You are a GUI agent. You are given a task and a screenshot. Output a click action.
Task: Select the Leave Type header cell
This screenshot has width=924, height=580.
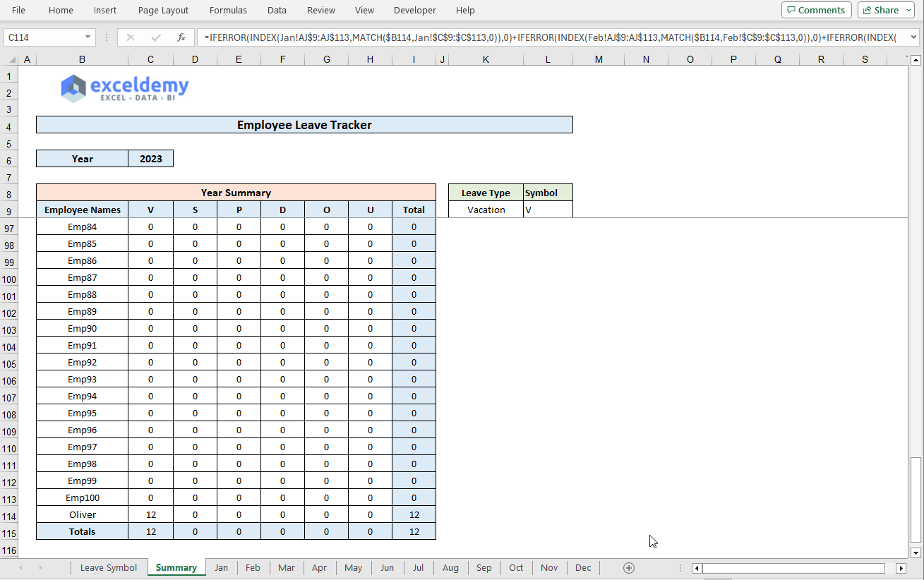click(x=486, y=193)
